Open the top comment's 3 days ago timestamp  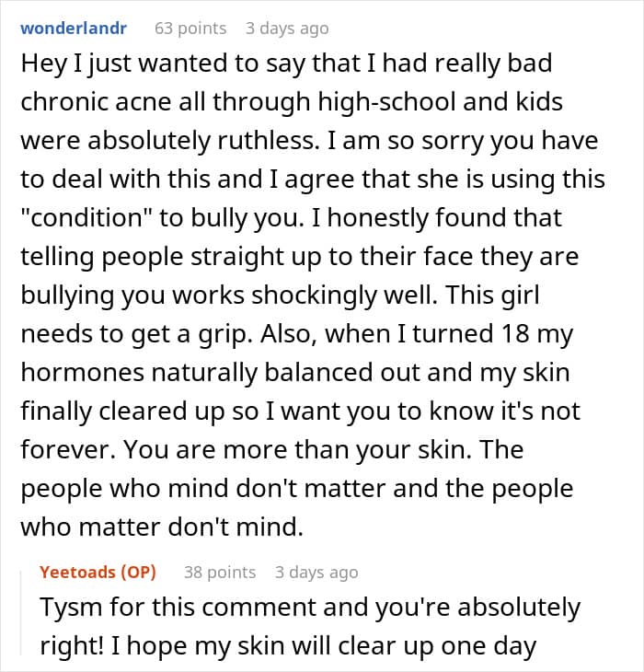point(287,29)
